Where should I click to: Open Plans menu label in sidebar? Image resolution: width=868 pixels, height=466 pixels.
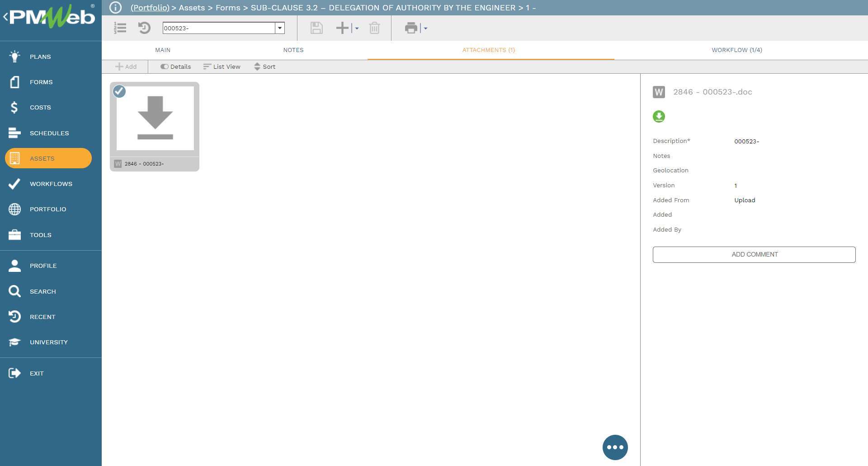[40, 57]
